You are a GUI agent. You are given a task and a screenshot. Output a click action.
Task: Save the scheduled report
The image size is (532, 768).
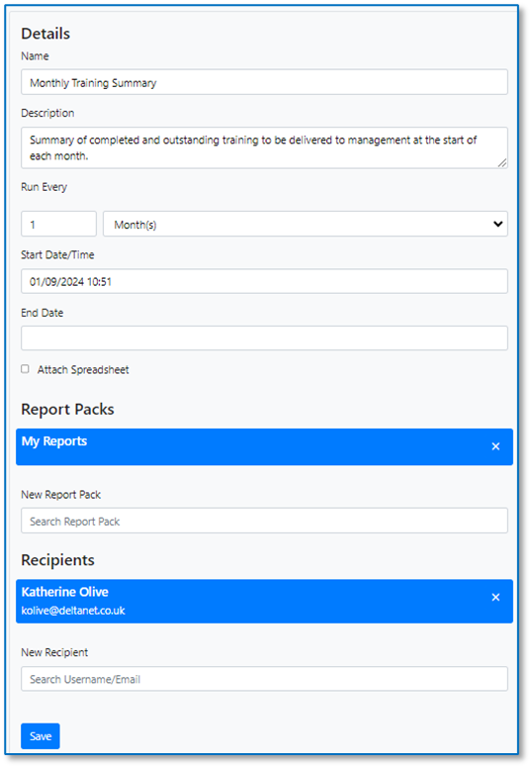[41, 736]
